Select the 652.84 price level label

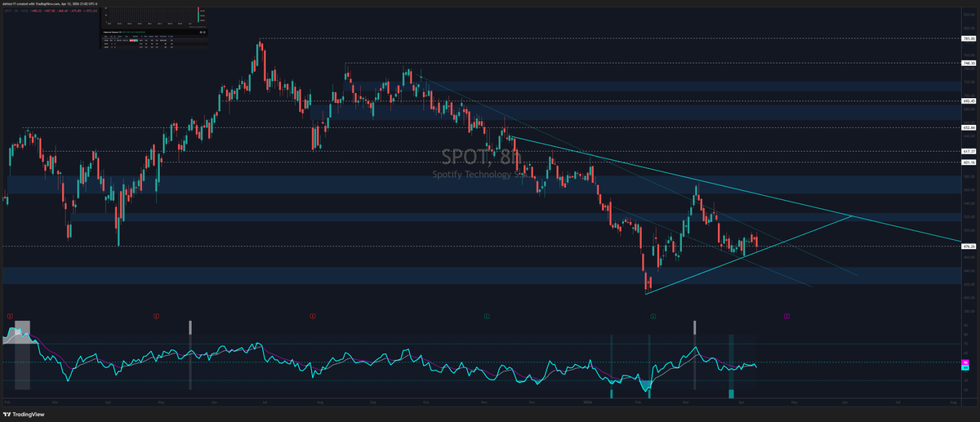coord(969,128)
